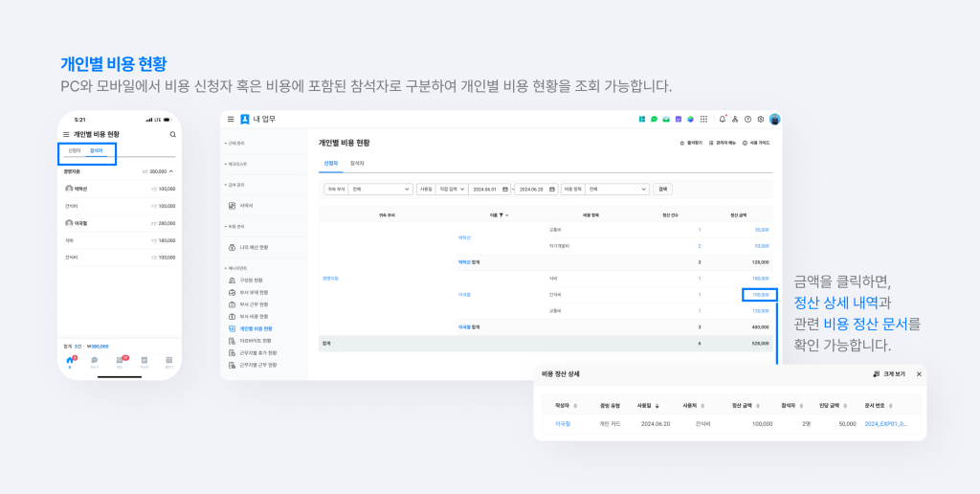Open 서약서 in the sidebar
The image size is (980, 494).
240,206
